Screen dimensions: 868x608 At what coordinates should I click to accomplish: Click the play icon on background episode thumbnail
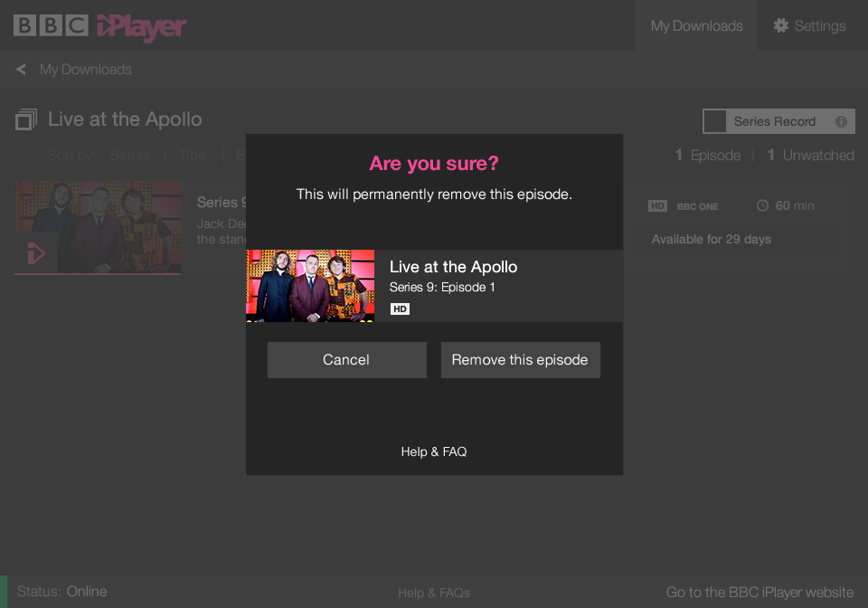[36, 253]
